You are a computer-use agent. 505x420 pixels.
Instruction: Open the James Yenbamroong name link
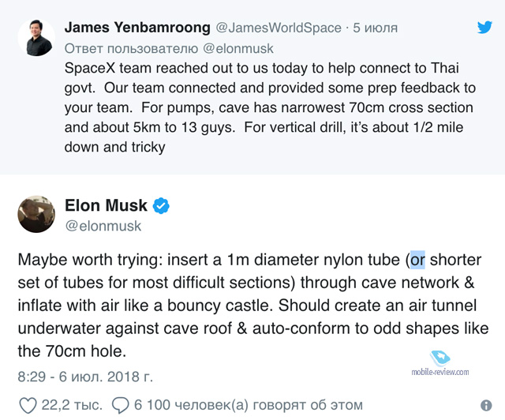tap(137, 28)
